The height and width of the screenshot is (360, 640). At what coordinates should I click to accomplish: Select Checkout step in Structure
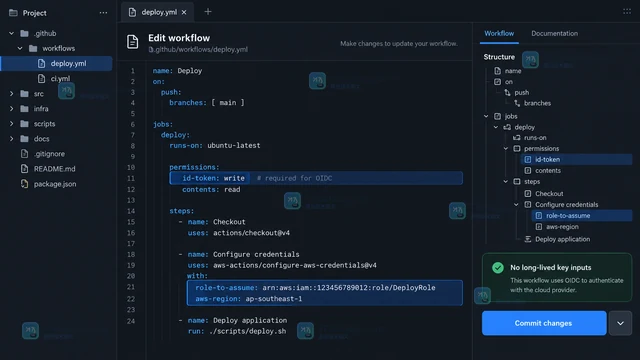(549, 193)
